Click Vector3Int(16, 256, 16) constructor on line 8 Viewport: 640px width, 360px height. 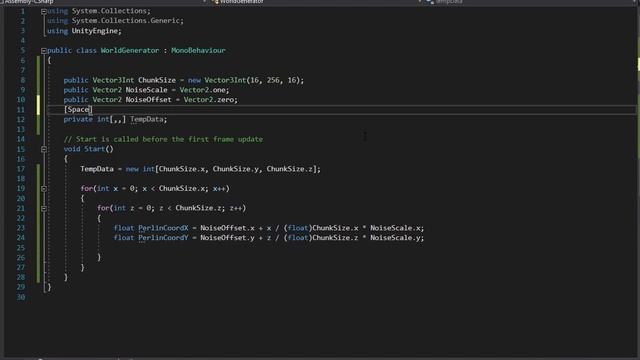[252, 80]
